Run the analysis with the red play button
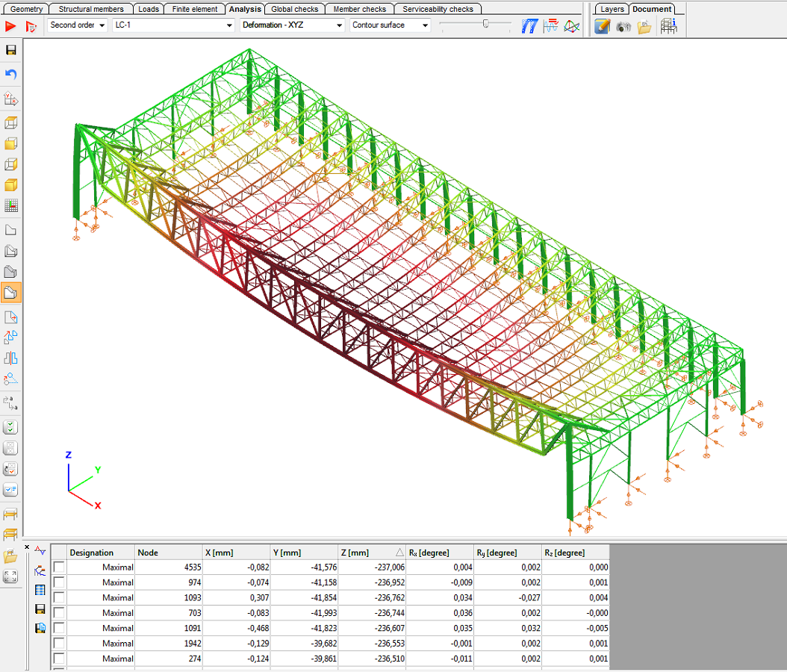787x672 pixels. point(10,26)
